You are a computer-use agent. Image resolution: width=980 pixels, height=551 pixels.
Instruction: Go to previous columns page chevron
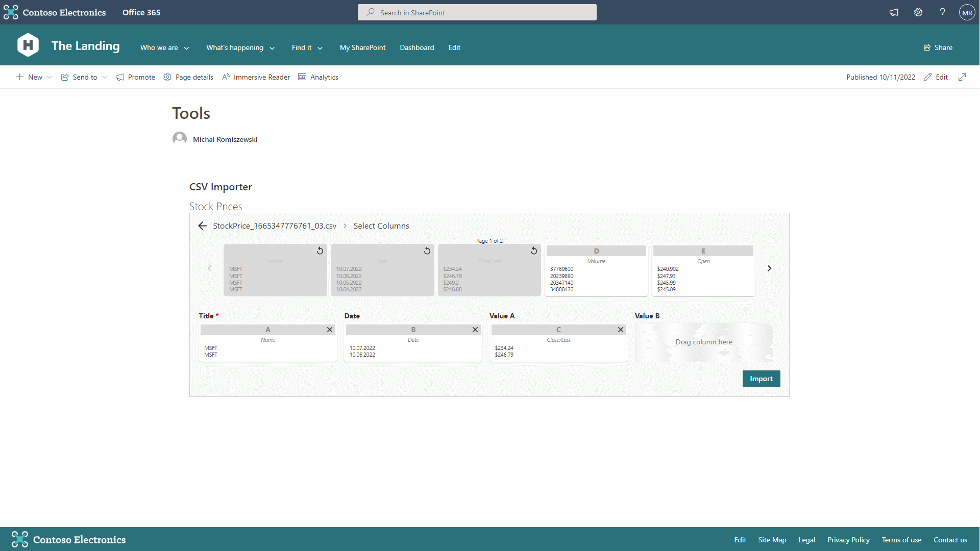[x=209, y=268]
